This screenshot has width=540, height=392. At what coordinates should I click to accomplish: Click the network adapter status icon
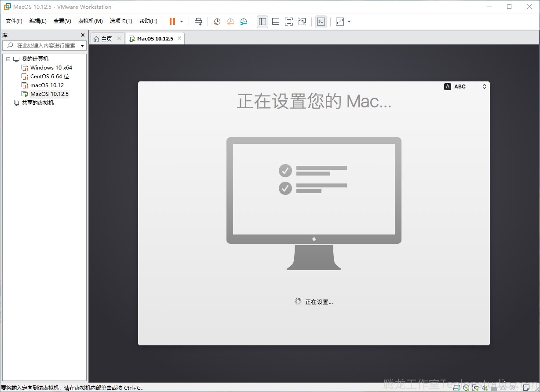(475, 388)
